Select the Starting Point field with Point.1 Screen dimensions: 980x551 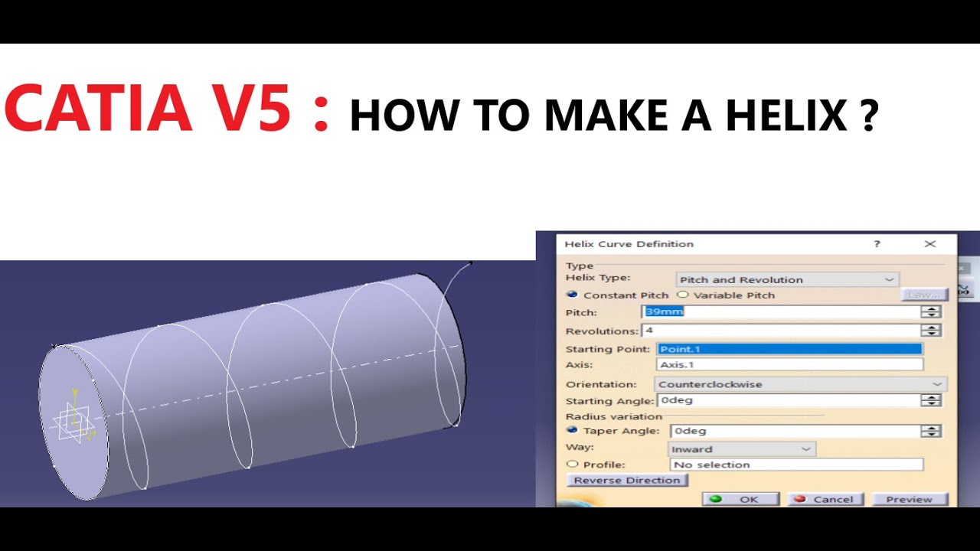point(790,349)
